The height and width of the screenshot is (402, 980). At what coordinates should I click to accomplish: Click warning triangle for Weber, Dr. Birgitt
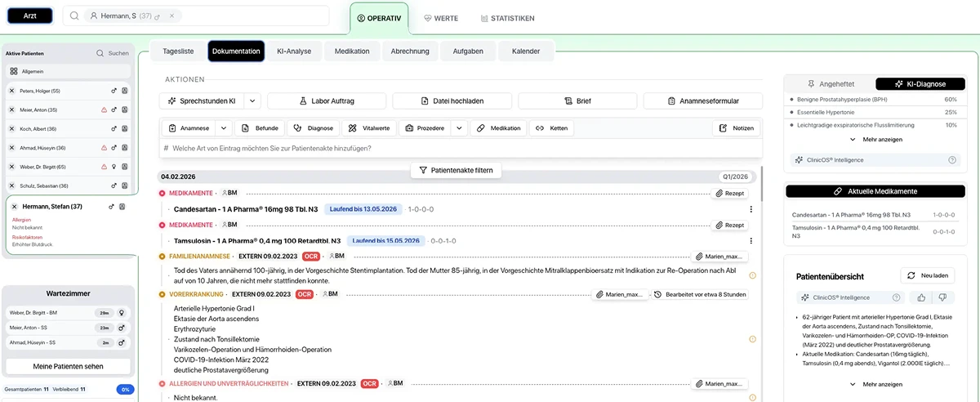point(104,167)
